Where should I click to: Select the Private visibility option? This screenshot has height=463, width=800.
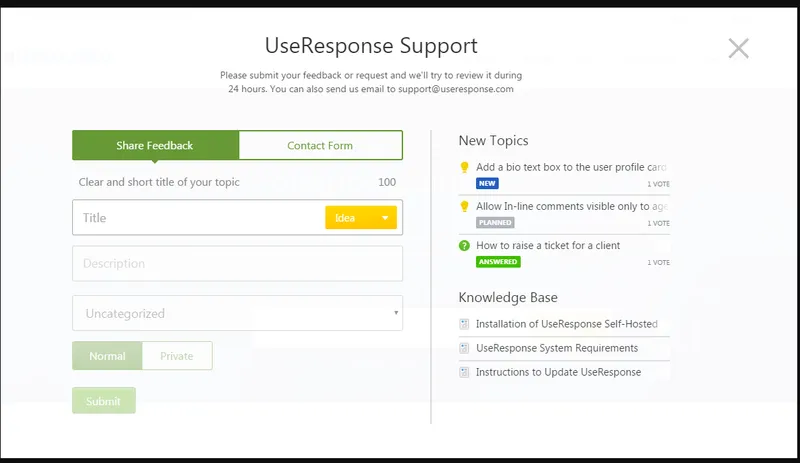pyautogui.click(x=177, y=356)
